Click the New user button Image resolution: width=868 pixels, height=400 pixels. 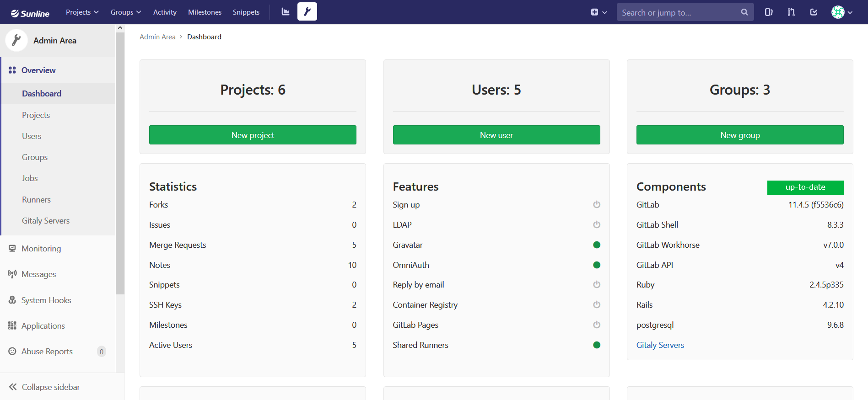[496, 135]
